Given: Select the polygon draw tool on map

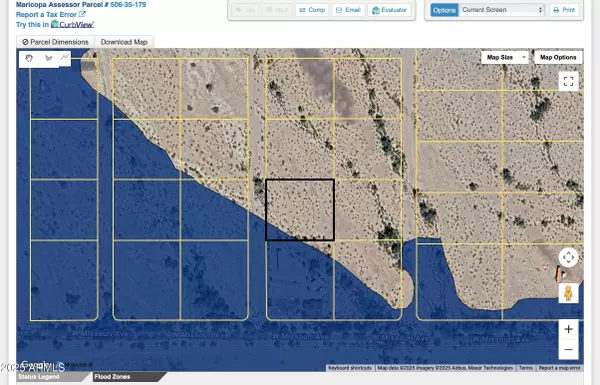Looking at the screenshot, I should tap(49, 59).
